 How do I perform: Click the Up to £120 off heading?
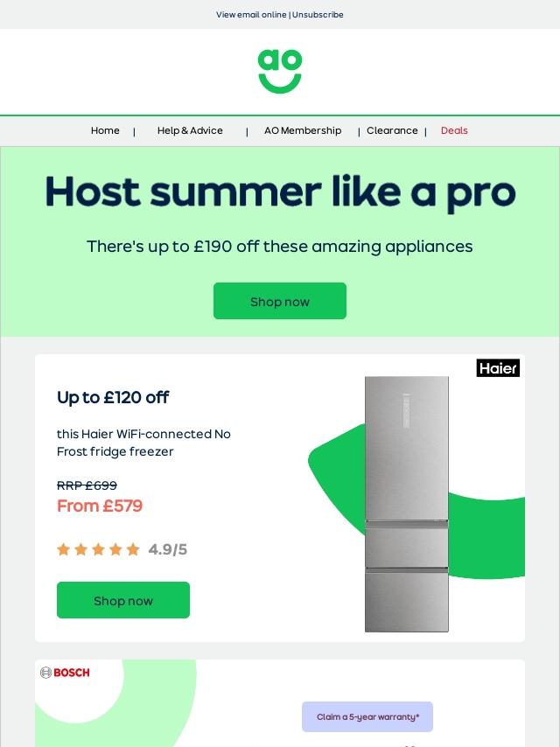coord(113,397)
